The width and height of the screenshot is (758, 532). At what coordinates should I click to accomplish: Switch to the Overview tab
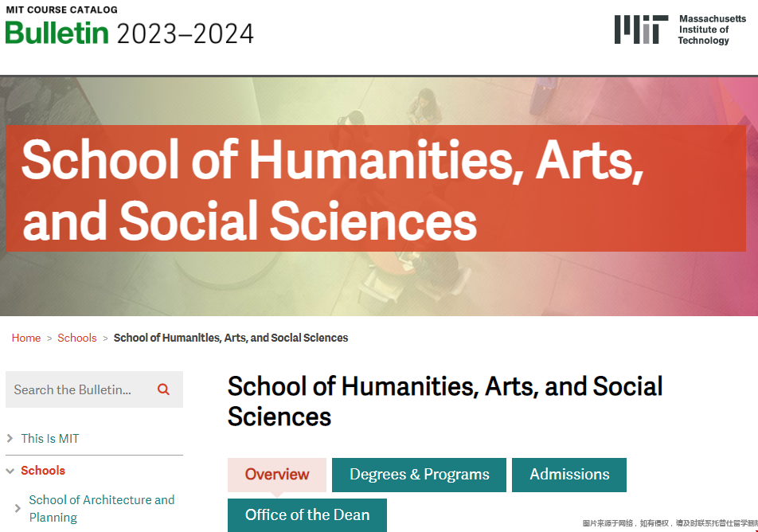coord(277,475)
